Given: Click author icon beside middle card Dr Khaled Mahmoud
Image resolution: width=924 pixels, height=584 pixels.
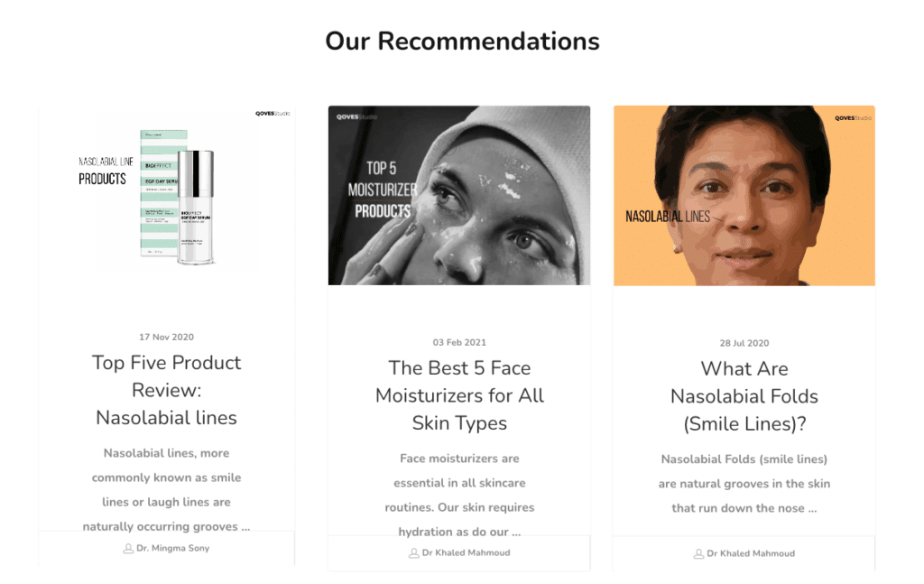Looking at the screenshot, I should pyautogui.click(x=413, y=553).
